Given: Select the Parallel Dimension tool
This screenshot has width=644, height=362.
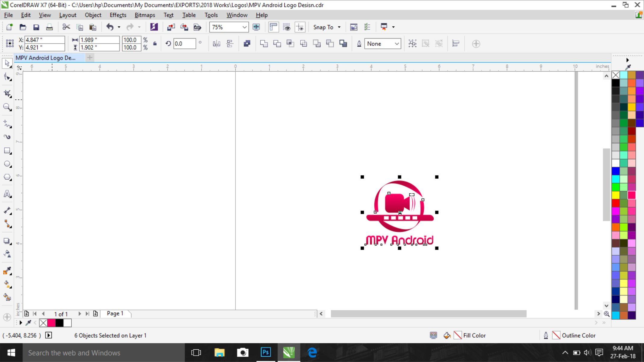Looking at the screenshot, I should [7, 211].
